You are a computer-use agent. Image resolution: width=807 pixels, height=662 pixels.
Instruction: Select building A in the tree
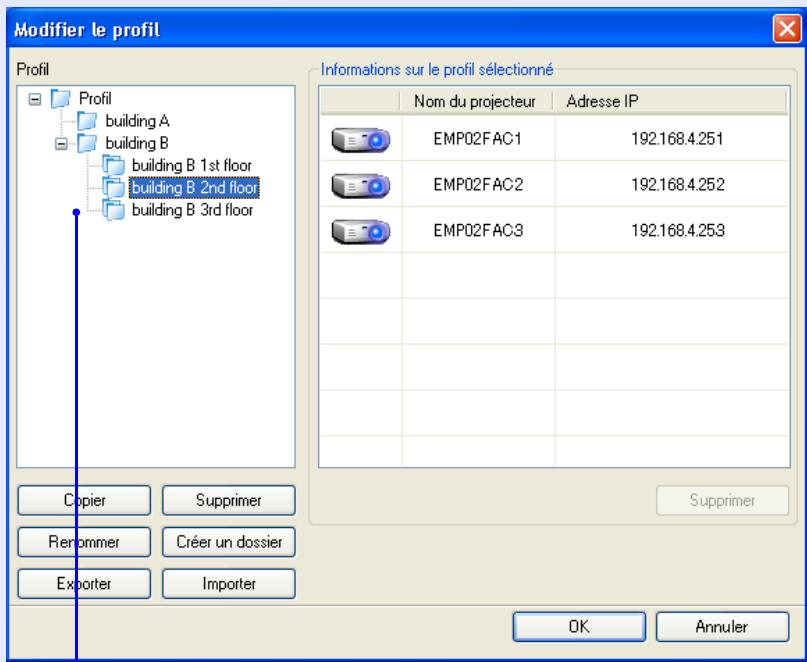[x=137, y=121]
